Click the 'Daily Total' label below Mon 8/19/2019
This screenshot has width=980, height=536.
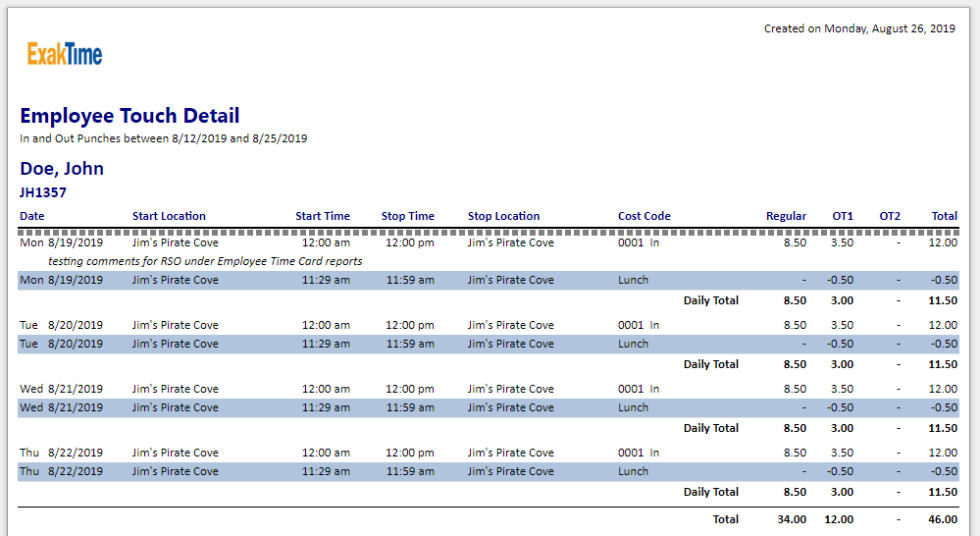(x=710, y=300)
